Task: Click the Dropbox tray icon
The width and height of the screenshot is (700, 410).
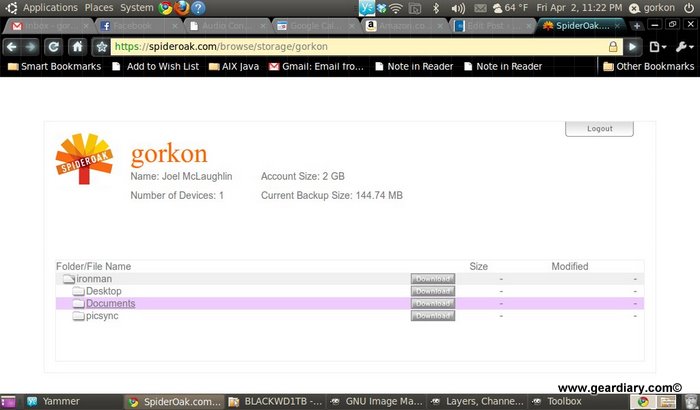Action: click(382, 8)
